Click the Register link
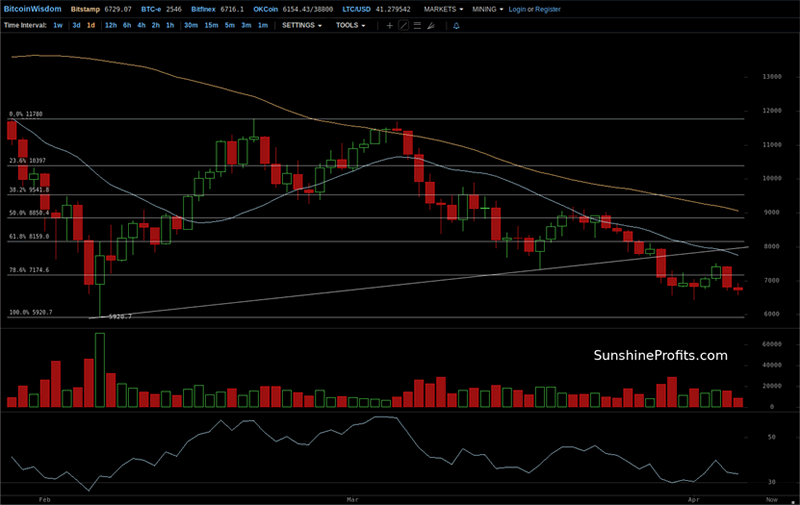This screenshot has height=505, width=800. [x=548, y=8]
